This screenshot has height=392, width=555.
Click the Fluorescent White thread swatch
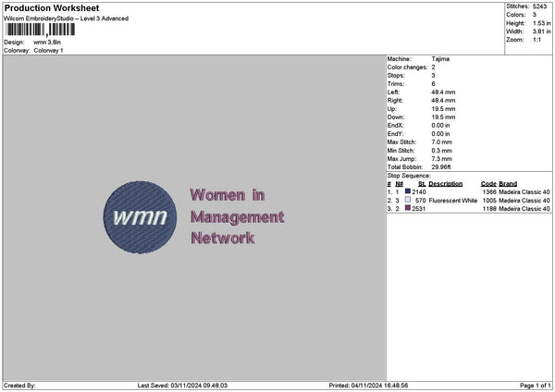pos(408,200)
